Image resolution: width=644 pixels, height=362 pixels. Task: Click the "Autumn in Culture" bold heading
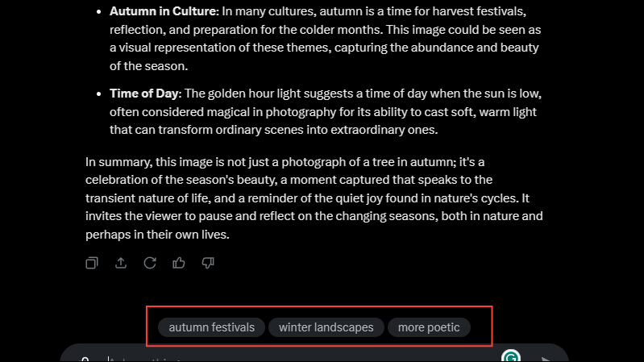point(163,11)
